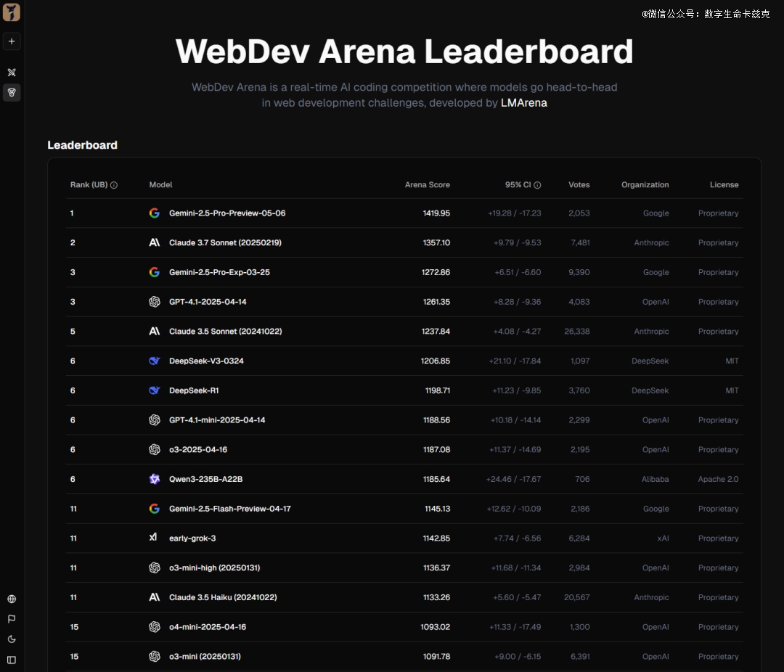Click Google logo beside Gemini-2.5-Pro-Preview-05-06
Screen dimensions: 784x672
point(155,213)
